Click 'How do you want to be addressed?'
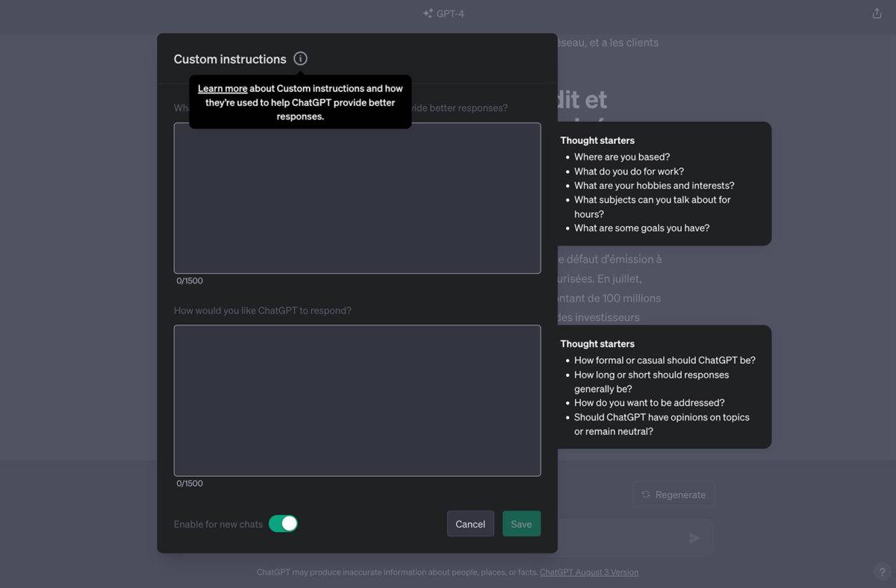The width and height of the screenshot is (896, 588). coord(649,402)
